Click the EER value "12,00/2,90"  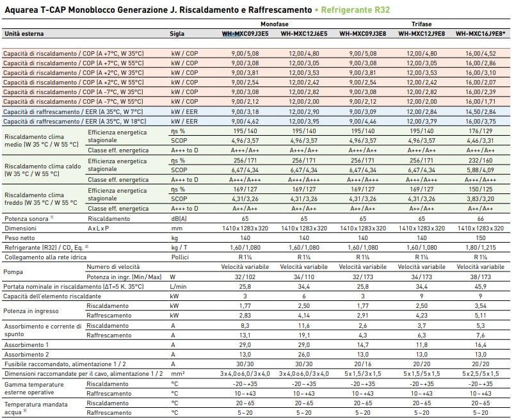tap(304, 111)
